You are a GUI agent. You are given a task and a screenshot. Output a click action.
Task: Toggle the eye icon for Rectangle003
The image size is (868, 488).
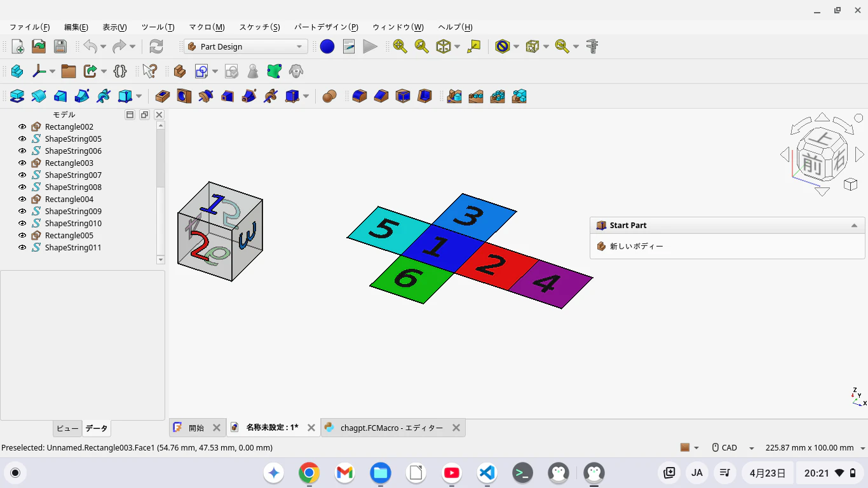(x=22, y=163)
